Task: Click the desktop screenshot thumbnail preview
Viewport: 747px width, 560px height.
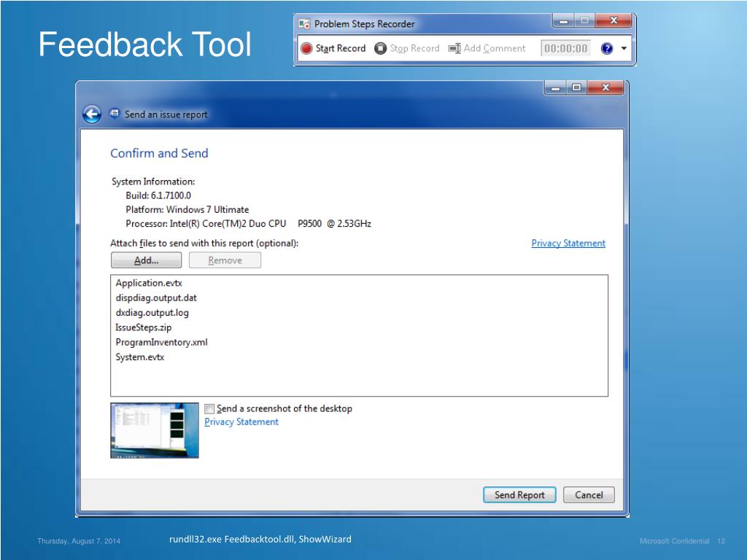Action: point(155,430)
